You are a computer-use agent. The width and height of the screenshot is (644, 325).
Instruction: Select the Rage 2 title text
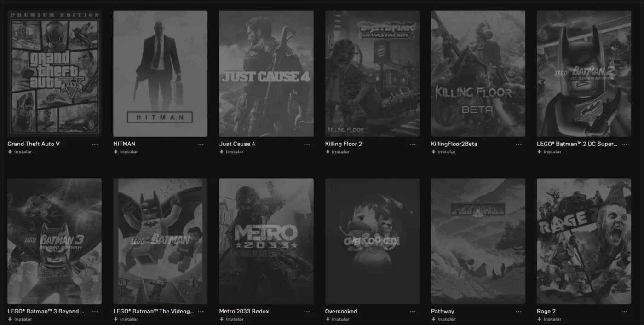(546, 312)
